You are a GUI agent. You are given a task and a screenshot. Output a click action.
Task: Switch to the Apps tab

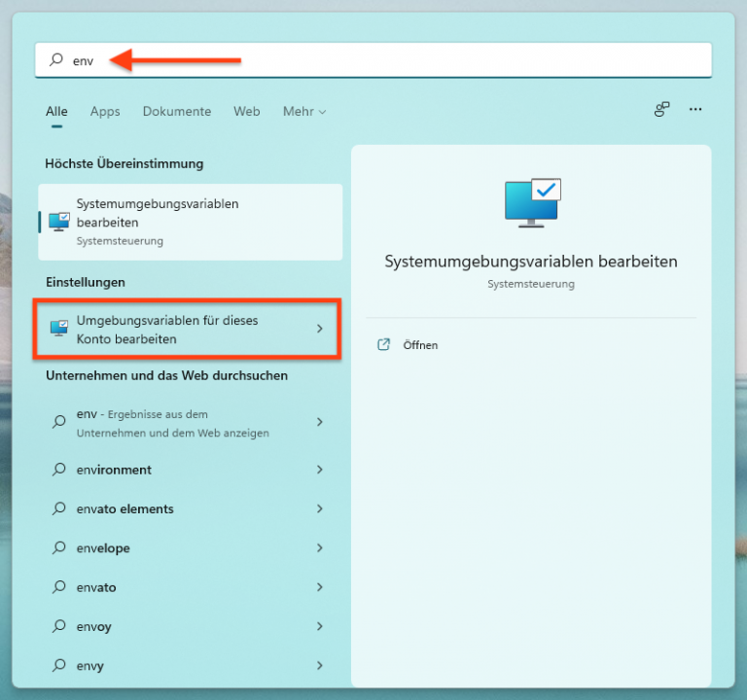click(105, 112)
